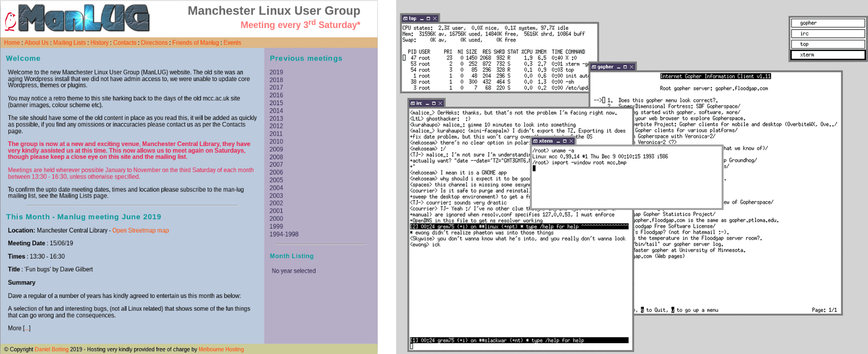Click the ##slackwar status bar in irc
Image resolution: width=868 pixels, height=354 pixels.
coord(519,340)
